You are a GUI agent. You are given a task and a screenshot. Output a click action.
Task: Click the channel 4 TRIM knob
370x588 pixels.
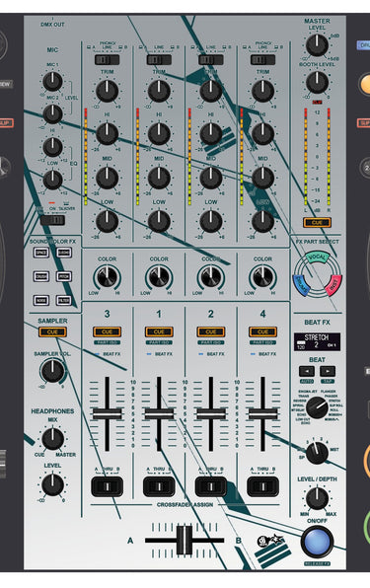(262, 91)
